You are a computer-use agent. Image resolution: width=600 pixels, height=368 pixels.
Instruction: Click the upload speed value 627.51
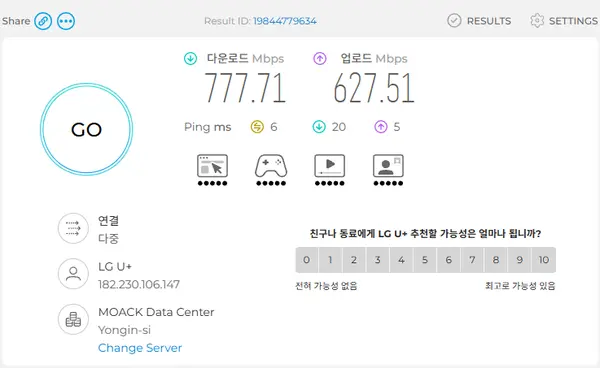[x=374, y=88]
